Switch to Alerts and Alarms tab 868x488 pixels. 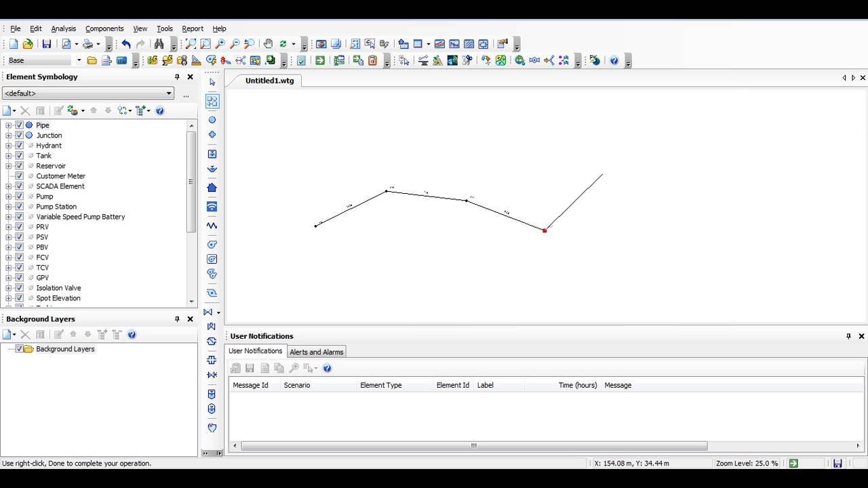[x=316, y=352]
